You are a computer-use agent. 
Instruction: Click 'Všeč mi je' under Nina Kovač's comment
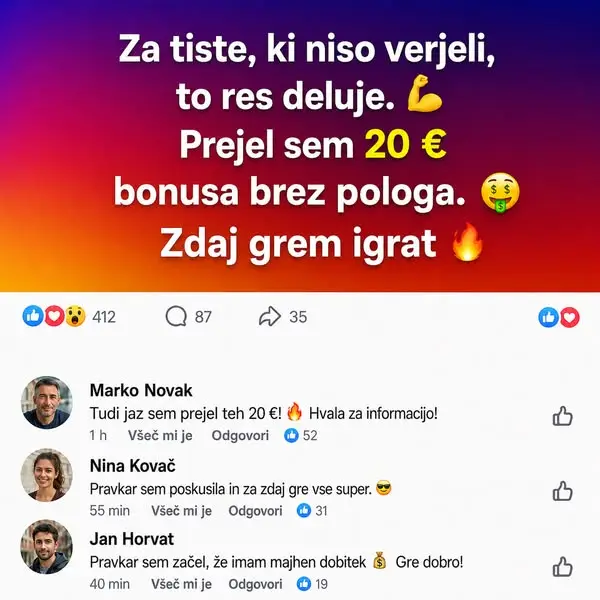tap(181, 510)
